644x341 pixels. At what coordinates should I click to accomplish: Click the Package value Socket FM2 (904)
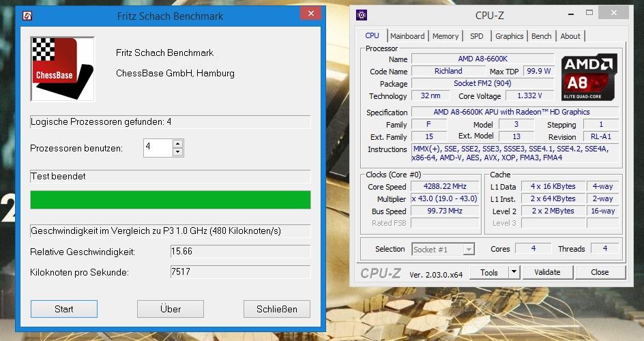482,83
